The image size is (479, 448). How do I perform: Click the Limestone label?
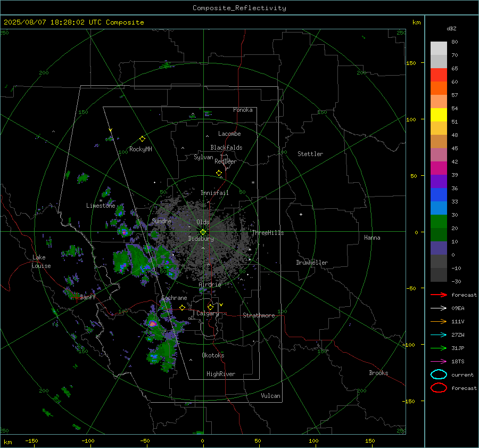[101, 206]
